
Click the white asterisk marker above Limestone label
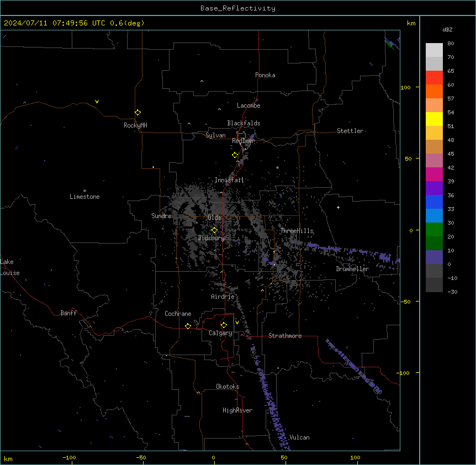coord(84,191)
